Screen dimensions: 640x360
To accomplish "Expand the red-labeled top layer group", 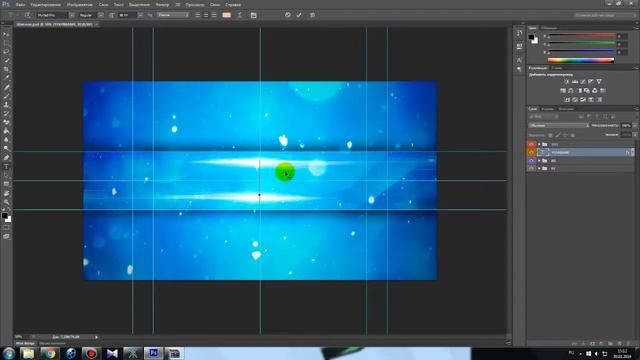I will click(539, 144).
